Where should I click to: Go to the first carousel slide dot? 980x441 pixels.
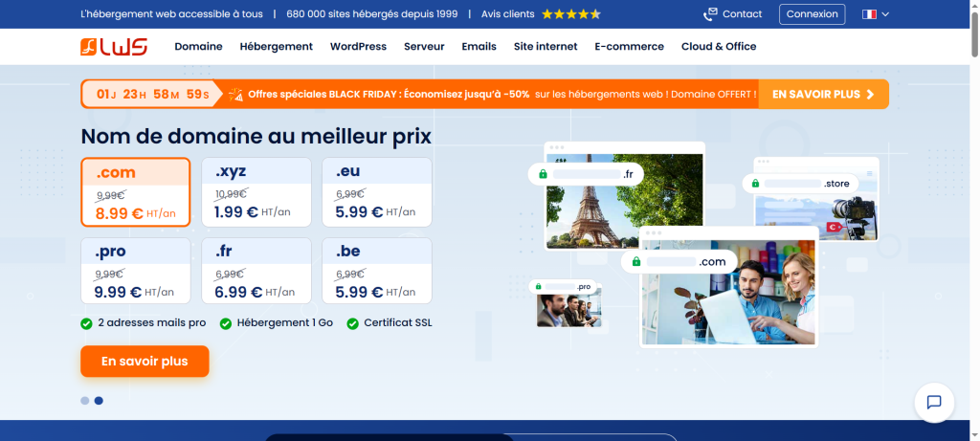click(85, 401)
